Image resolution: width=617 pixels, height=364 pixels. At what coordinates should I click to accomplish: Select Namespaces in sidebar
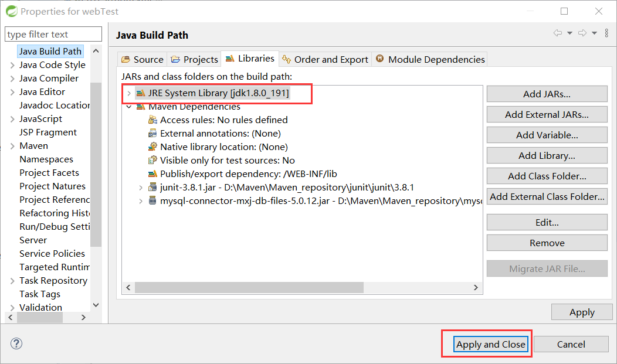[x=46, y=159]
